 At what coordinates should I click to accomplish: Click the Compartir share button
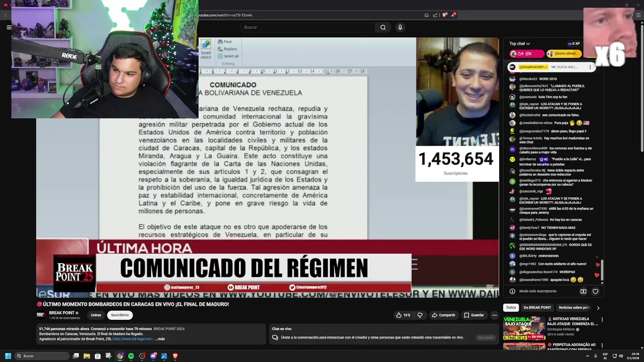tap(443, 315)
